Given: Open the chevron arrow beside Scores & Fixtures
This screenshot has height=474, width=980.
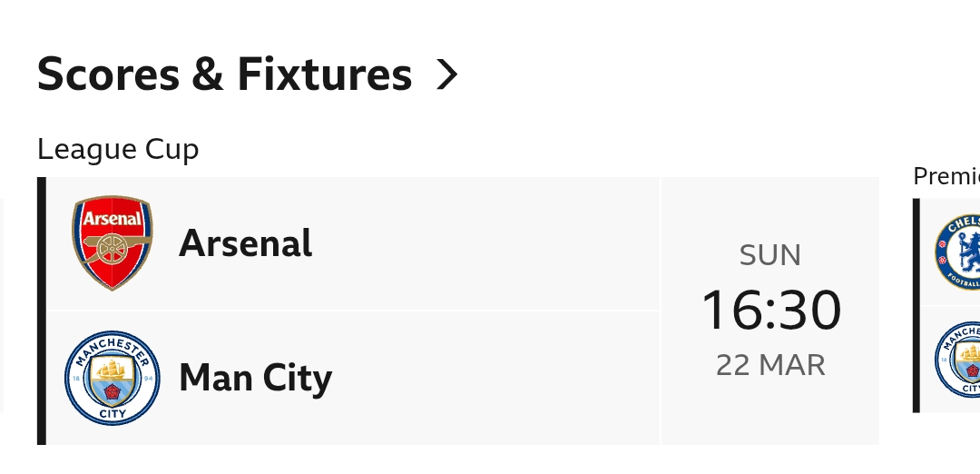Looking at the screenshot, I should coord(446,74).
